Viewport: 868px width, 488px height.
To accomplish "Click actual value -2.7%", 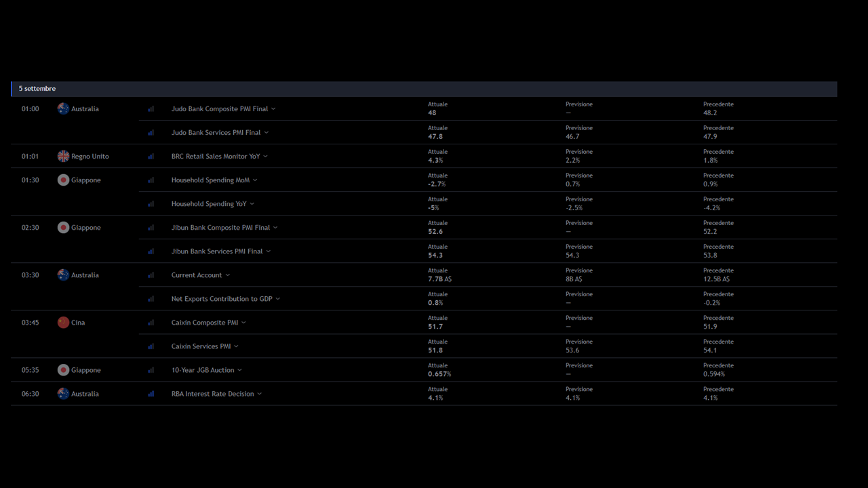I will pyautogui.click(x=437, y=184).
